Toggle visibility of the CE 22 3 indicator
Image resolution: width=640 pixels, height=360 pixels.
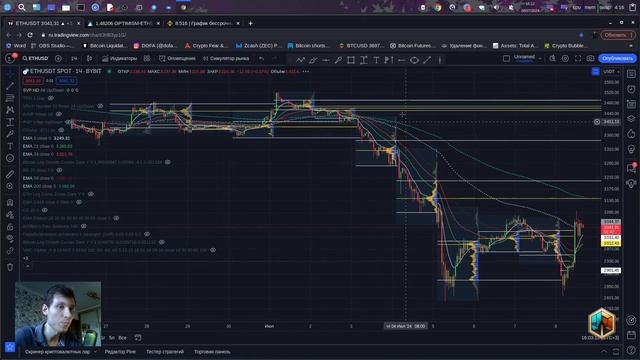tap(44, 210)
